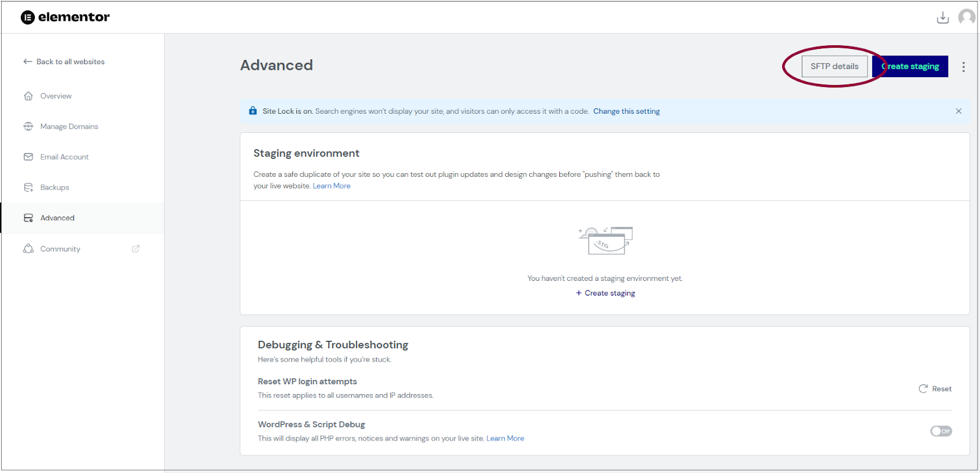Click the Overview home icon
The image size is (980, 473).
click(28, 96)
